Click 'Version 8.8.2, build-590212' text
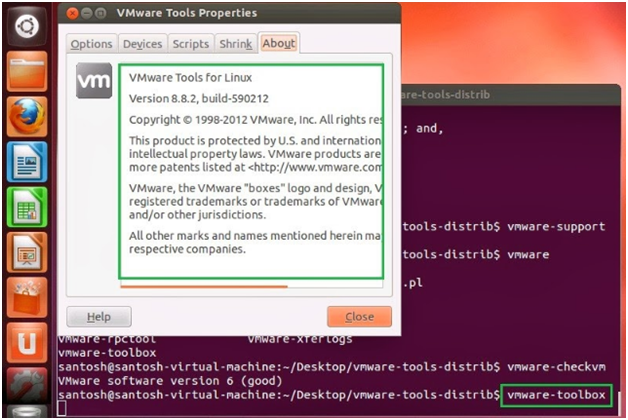This screenshot has width=628, height=420. pos(199,98)
